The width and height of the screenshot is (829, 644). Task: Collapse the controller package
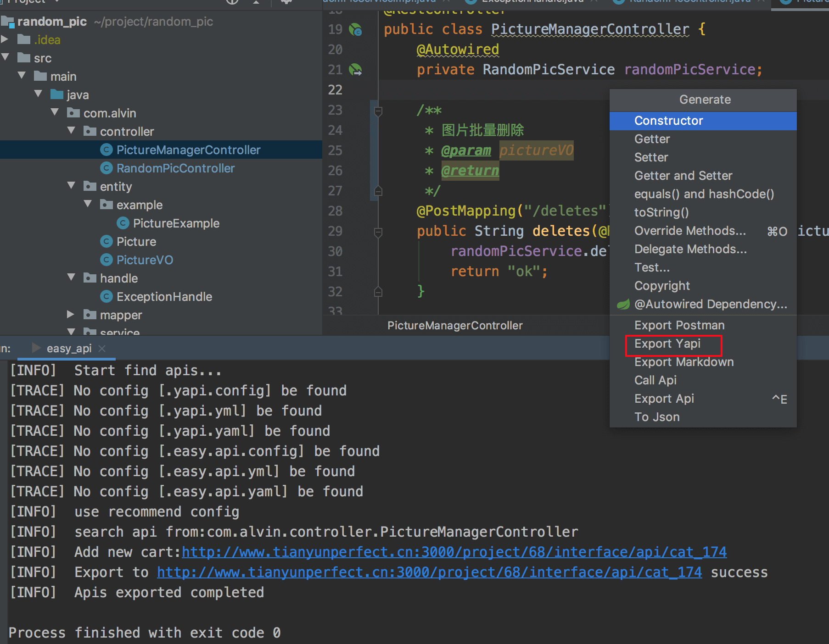tap(71, 131)
